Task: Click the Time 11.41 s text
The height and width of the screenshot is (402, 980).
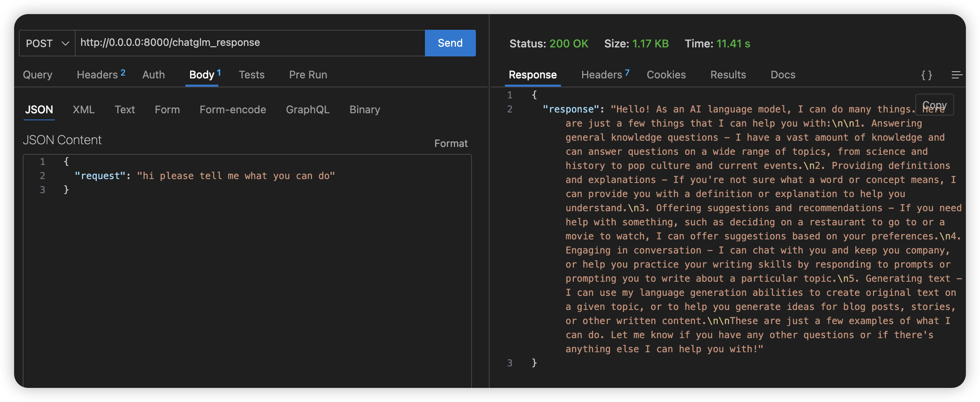Action: point(717,43)
